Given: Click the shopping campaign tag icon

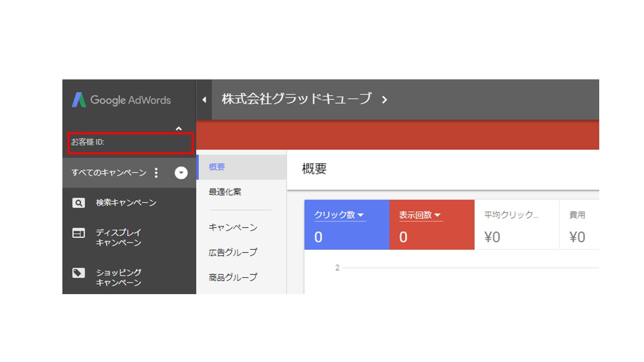Looking at the screenshot, I should coord(78,273).
